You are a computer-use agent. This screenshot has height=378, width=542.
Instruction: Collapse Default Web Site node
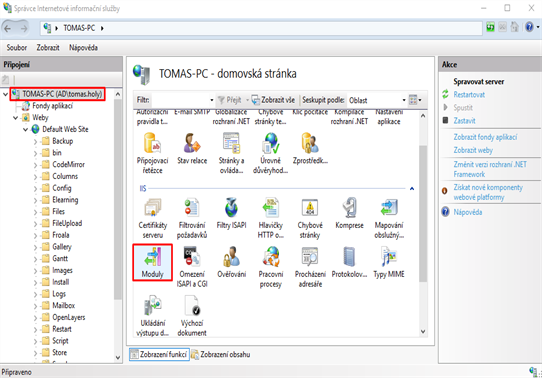click(x=26, y=130)
